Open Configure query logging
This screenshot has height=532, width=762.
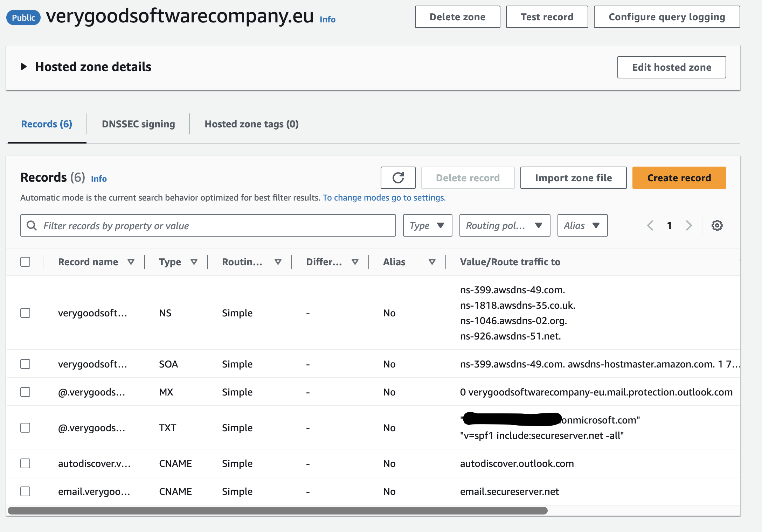click(667, 17)
